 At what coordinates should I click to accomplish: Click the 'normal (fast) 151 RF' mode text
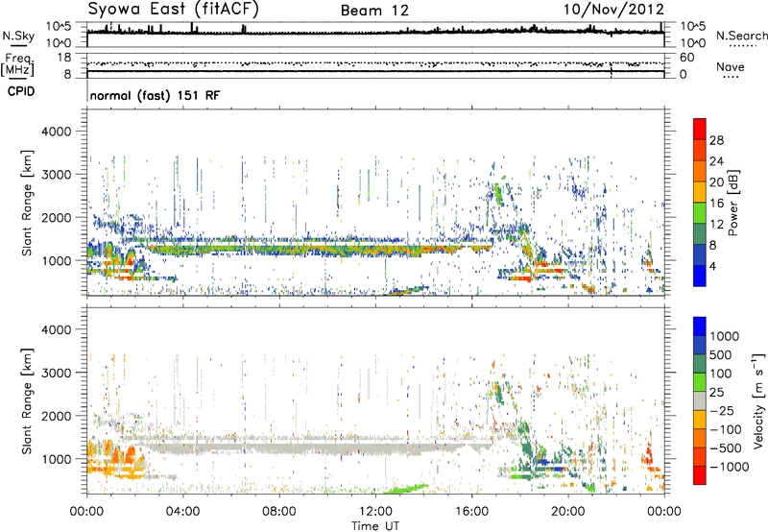(155, 95)
